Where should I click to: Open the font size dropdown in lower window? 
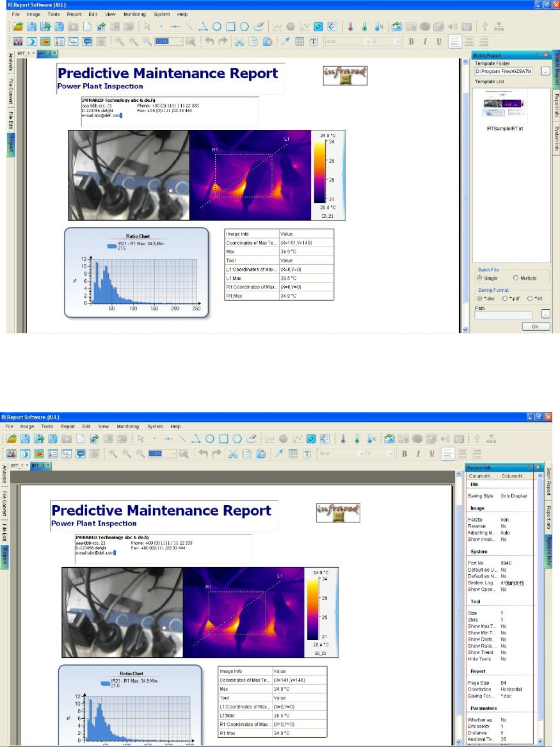coord(392,454)
